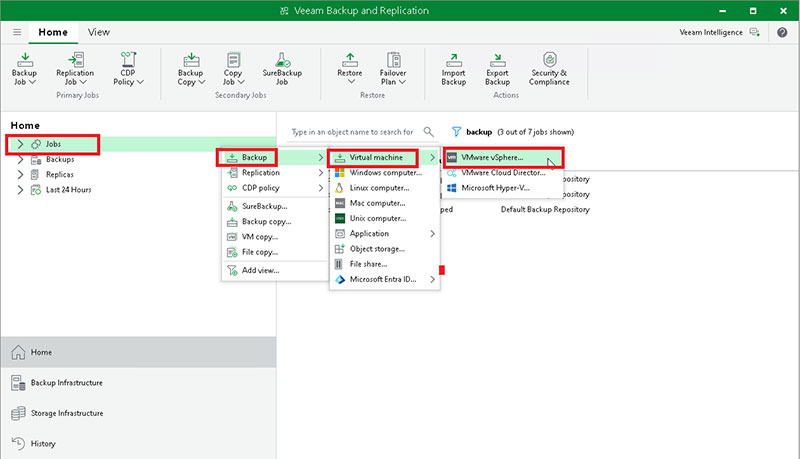Click the Export Backup icon
Screen dimensions: 800x459
tap(497, 60)
